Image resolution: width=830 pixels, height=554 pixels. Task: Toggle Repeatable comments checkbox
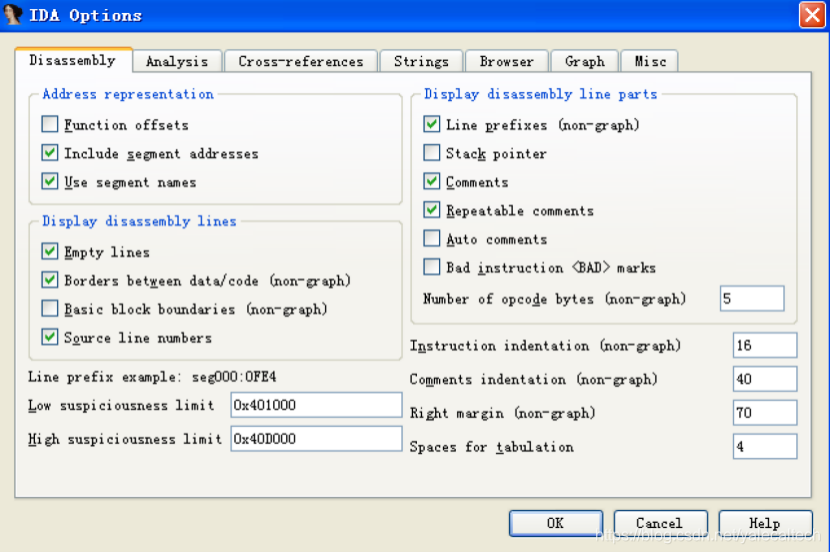[x=431, y=210]
